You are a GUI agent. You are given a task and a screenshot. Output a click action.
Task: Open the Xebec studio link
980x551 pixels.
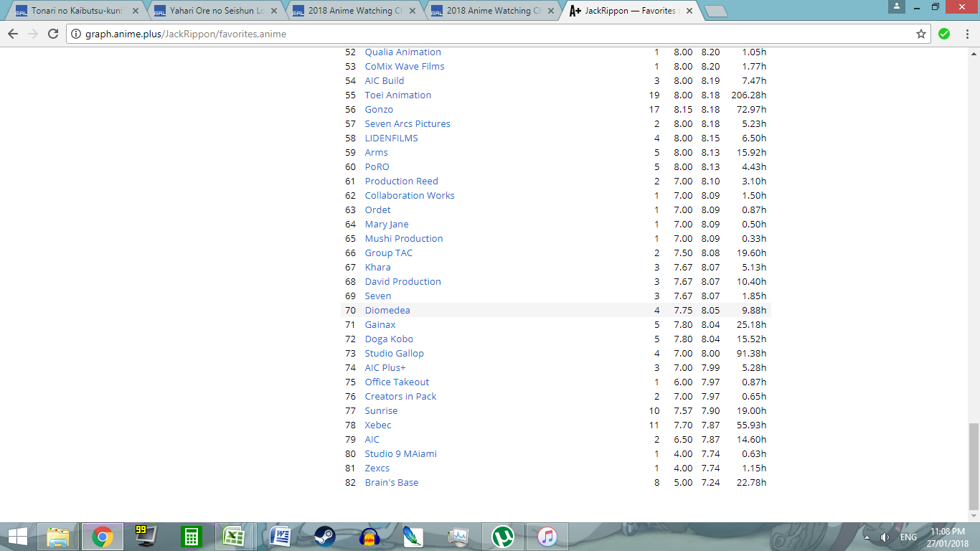coord(378,425)
